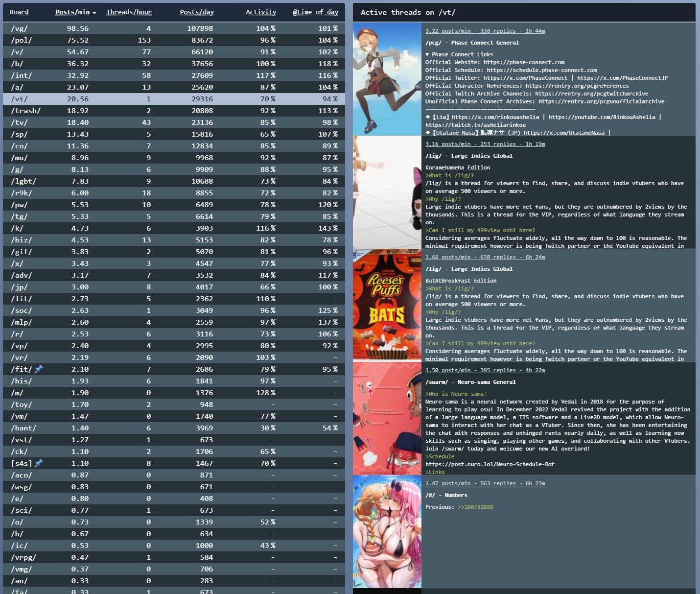Image resolution: width=700 pixels, height=594 pixels.
Task: Select the /lgbt/ board row
Action: tap(174, 181)
